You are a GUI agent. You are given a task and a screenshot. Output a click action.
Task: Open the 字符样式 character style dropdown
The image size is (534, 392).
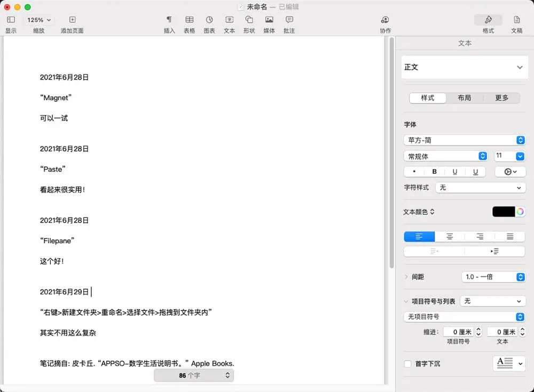481,188
